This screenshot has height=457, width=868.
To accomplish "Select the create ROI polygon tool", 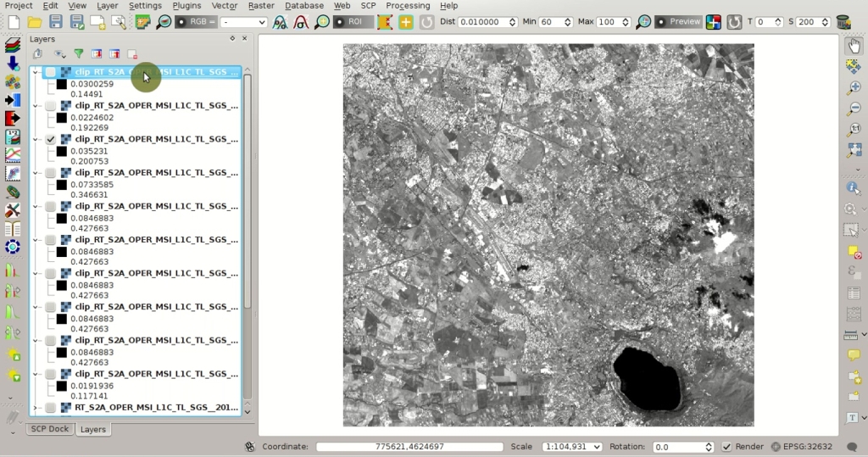I will pos(385,22).
